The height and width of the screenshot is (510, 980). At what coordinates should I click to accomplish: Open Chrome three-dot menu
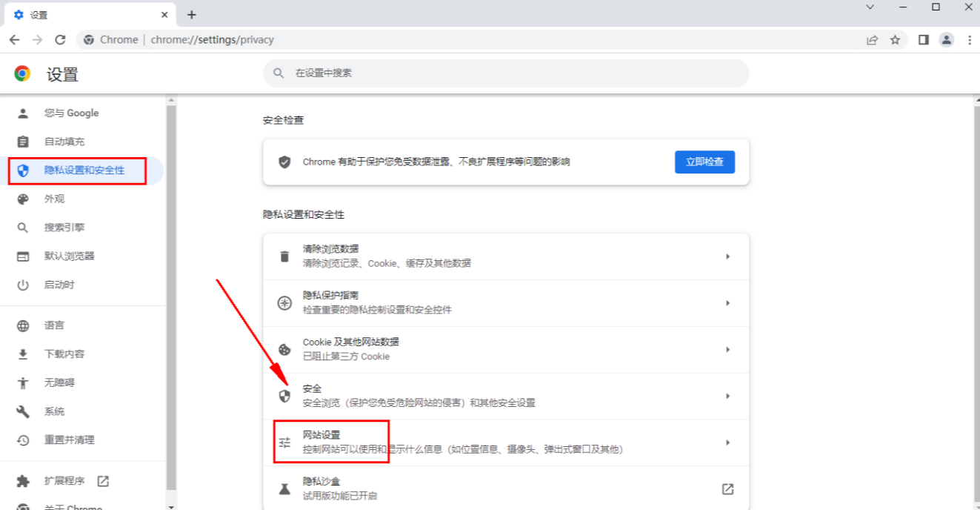970,40
